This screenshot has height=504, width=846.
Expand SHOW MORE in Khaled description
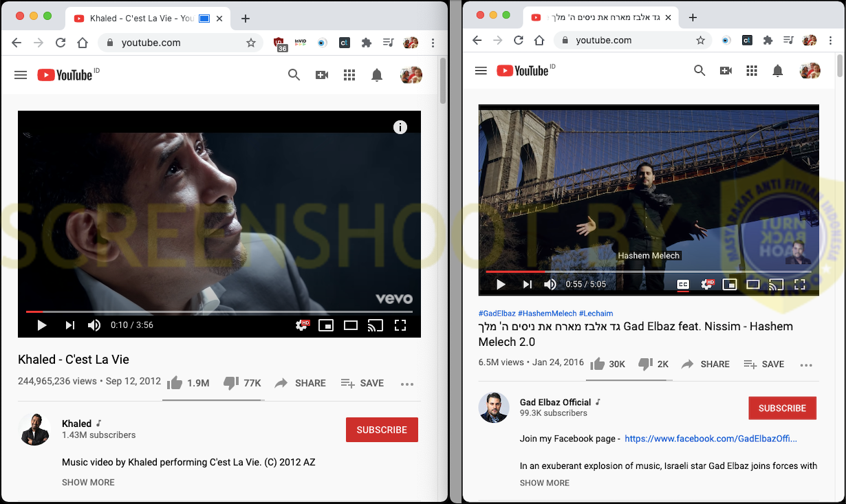[88, 482]
